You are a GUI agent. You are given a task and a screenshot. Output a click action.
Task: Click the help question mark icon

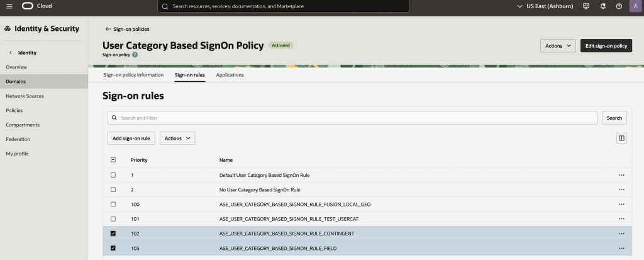pos(619,6)
